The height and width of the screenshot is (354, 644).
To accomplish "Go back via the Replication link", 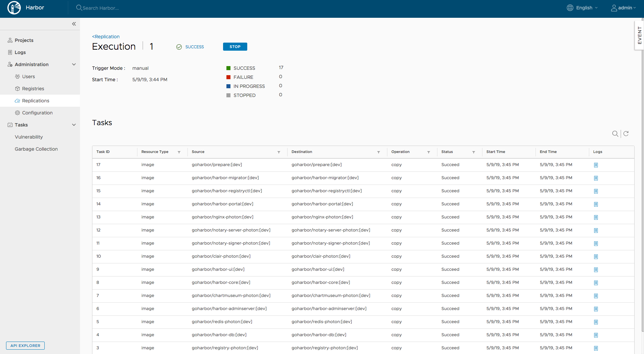I will coord(105,37).
